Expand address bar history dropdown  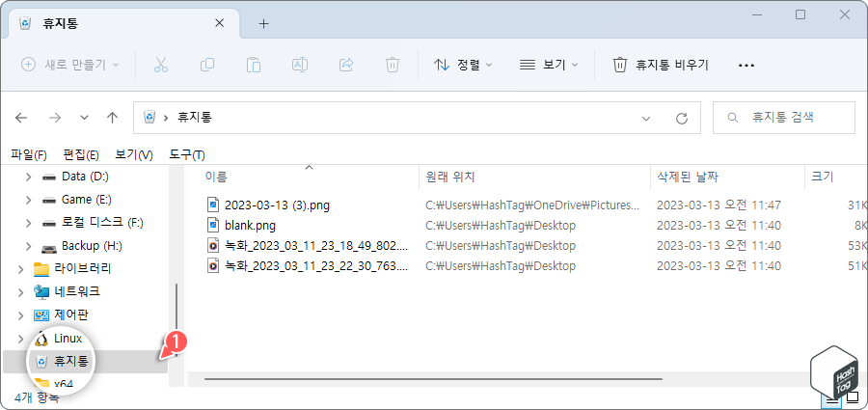(x=645, y=118)
